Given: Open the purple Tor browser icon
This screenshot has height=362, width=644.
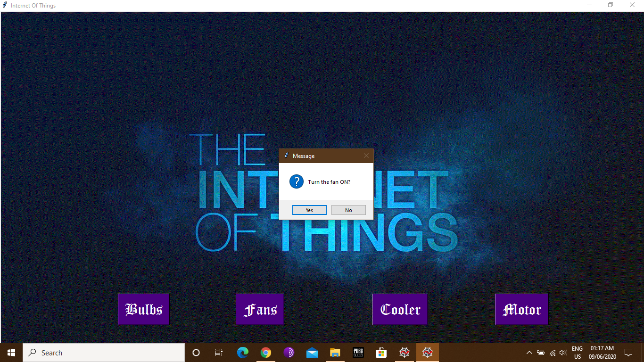Looking at the screenshot, I should pyautogui.click(x=289, y=353).
